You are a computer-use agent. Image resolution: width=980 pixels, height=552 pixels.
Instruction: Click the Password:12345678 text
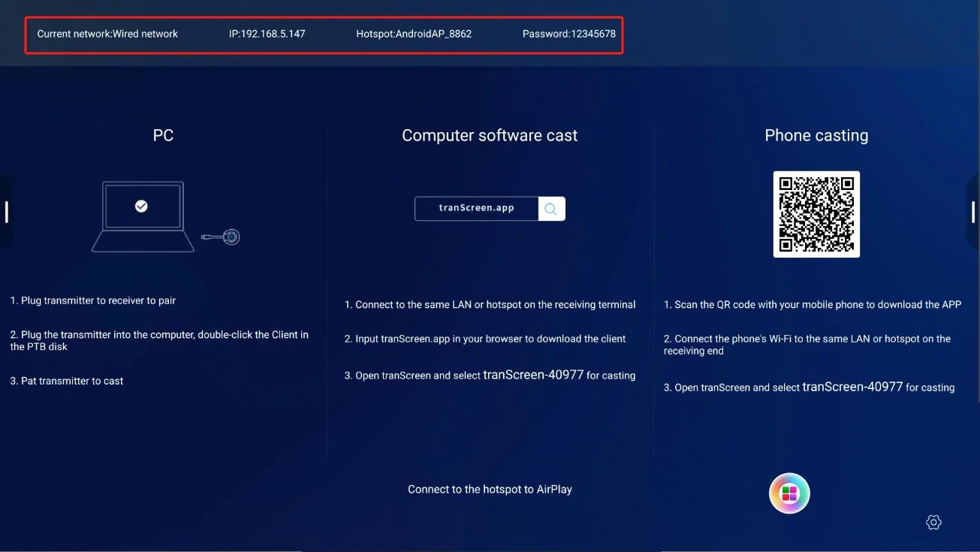point(569,34)
